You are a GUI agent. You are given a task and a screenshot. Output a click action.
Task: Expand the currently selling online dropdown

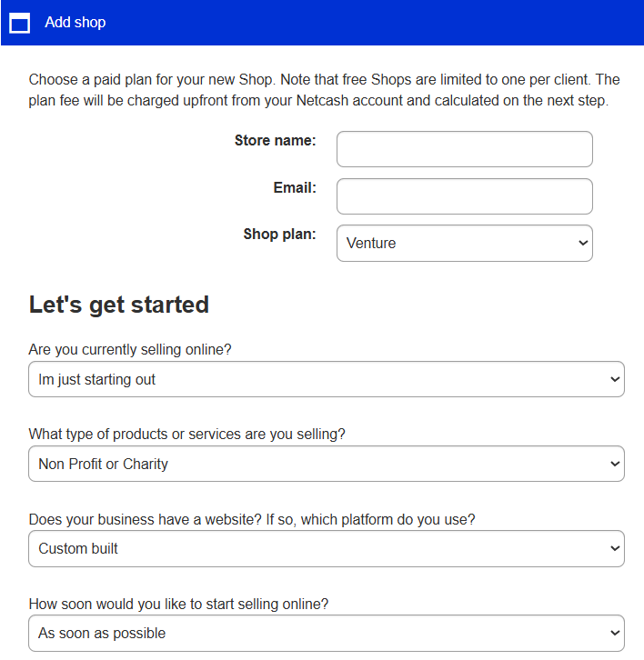pyautogui.click(x=326, y=380)
